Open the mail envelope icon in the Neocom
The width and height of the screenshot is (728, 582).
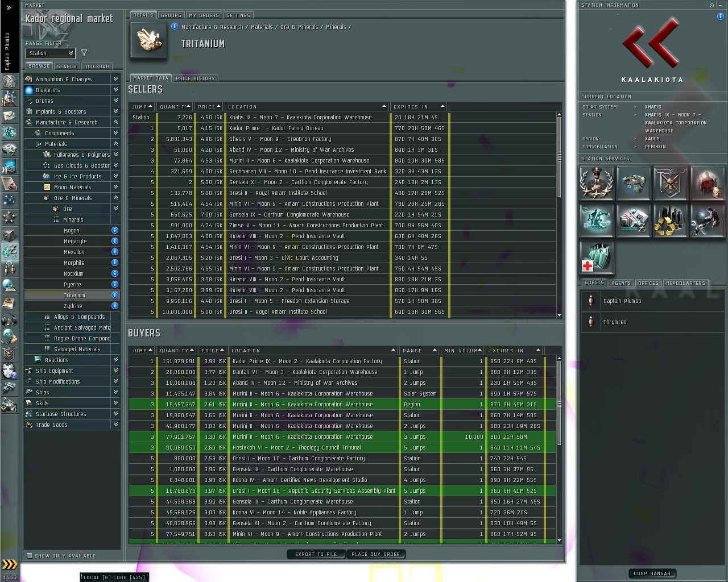9,115
